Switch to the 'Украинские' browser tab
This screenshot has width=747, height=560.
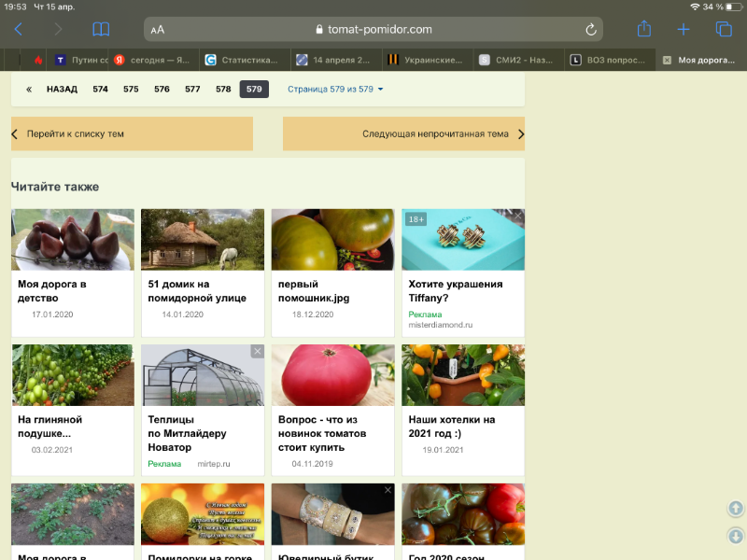point(426,60)
